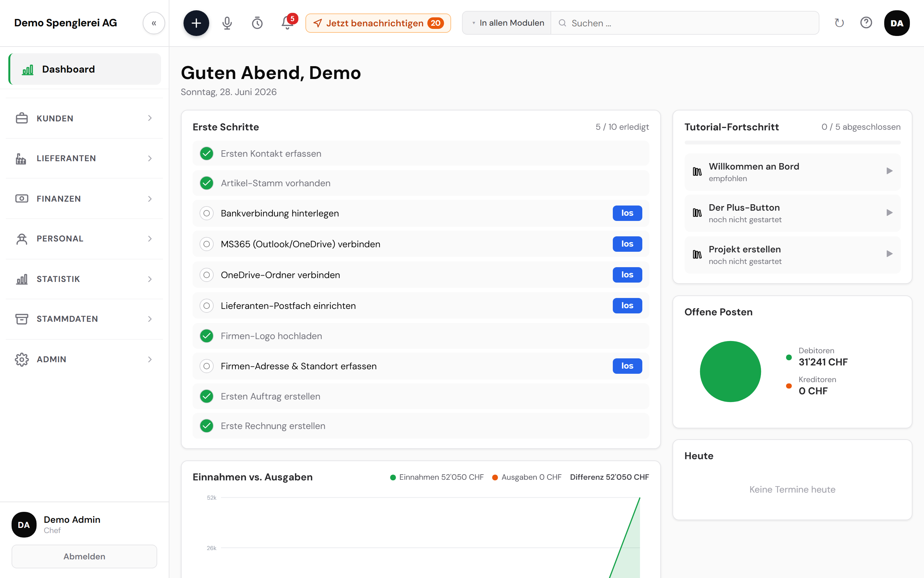
Task: Click the Dashboard bar chart icon
Action: pyautogui.click(x=28, y=69)
